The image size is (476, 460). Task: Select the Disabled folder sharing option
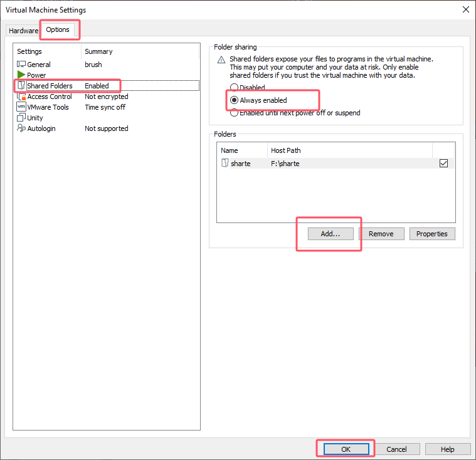(235, 88)
